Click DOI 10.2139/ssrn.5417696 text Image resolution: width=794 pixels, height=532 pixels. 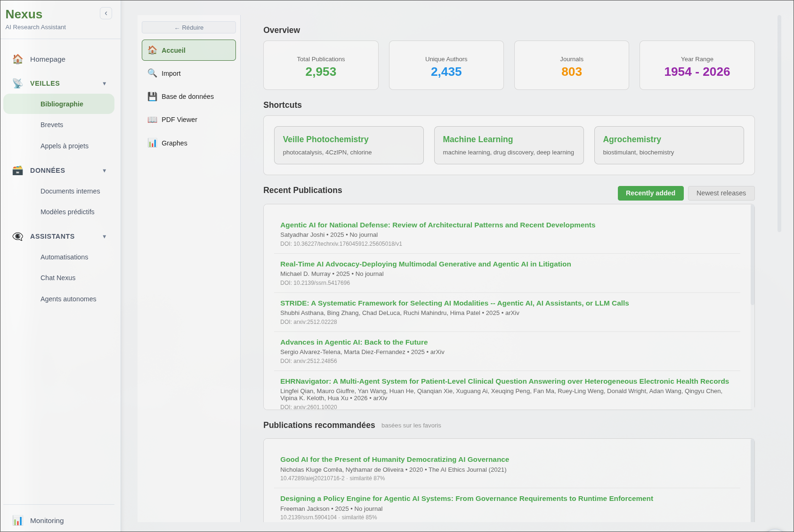315,283
